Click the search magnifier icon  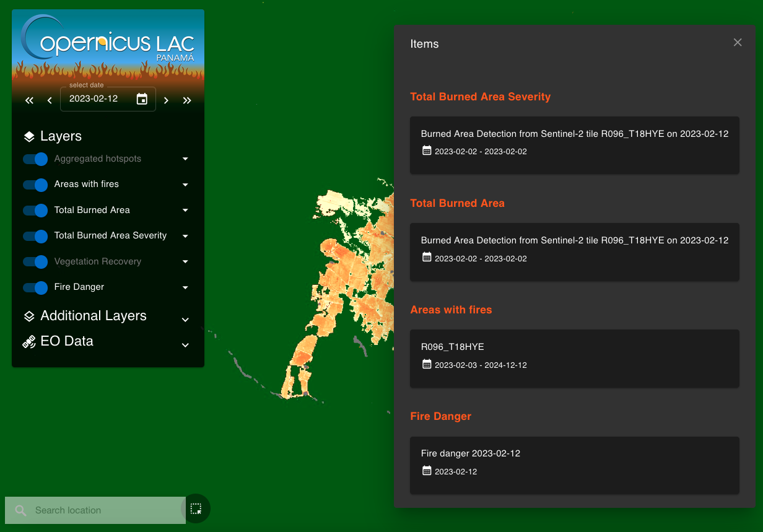point(20,510)
